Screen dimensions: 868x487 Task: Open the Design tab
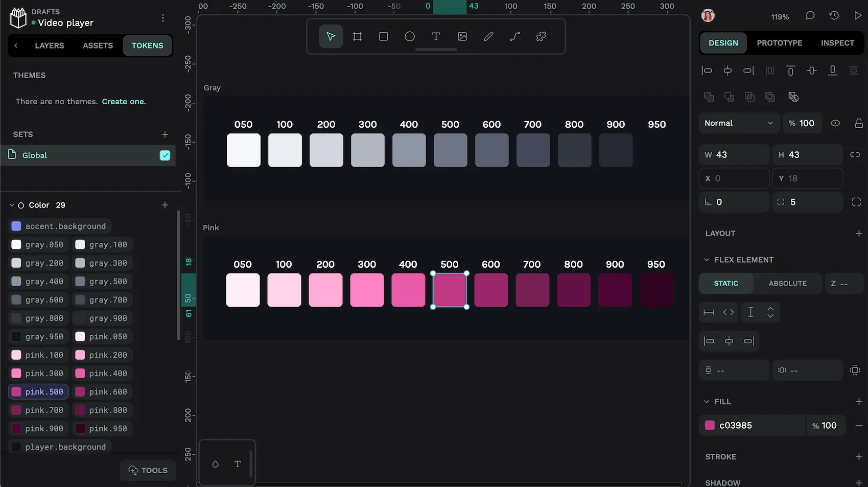point(723,43)
